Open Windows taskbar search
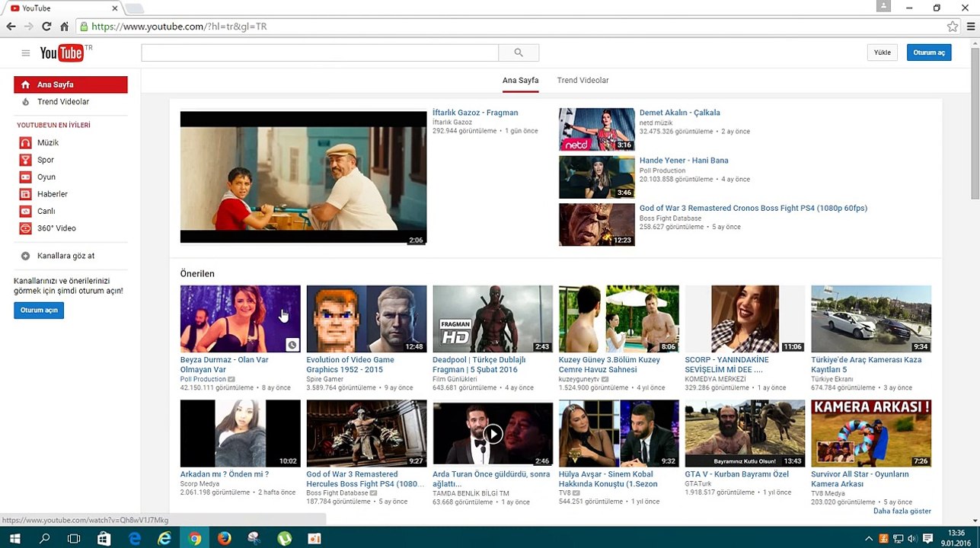 (44, 538)
